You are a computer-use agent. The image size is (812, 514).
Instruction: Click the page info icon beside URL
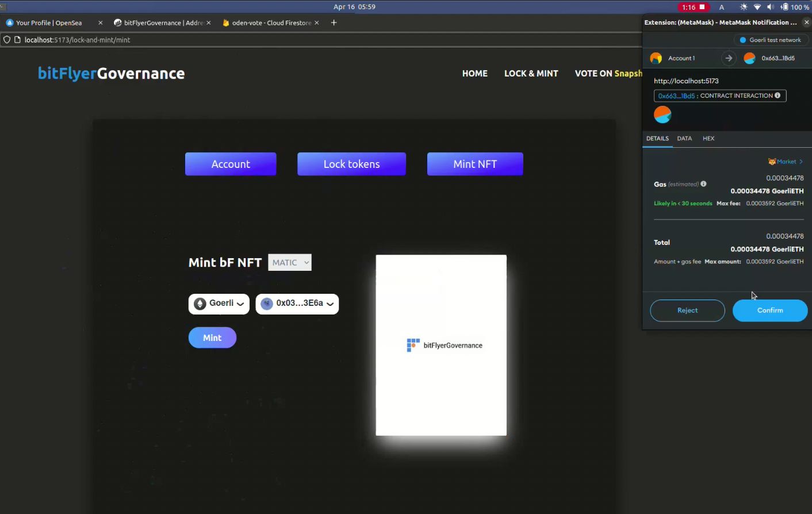click(17, 40)
